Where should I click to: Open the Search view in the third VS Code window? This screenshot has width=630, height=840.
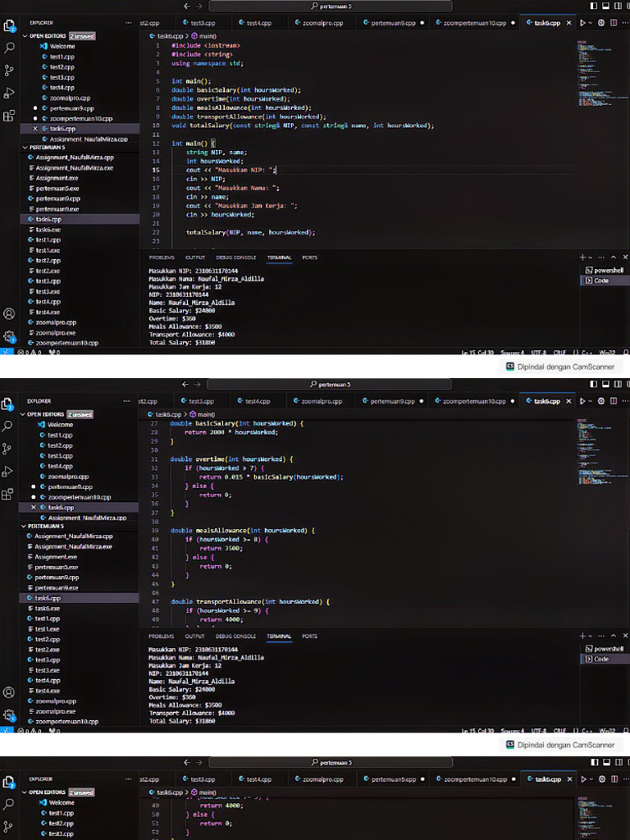(x=9, y=804)
